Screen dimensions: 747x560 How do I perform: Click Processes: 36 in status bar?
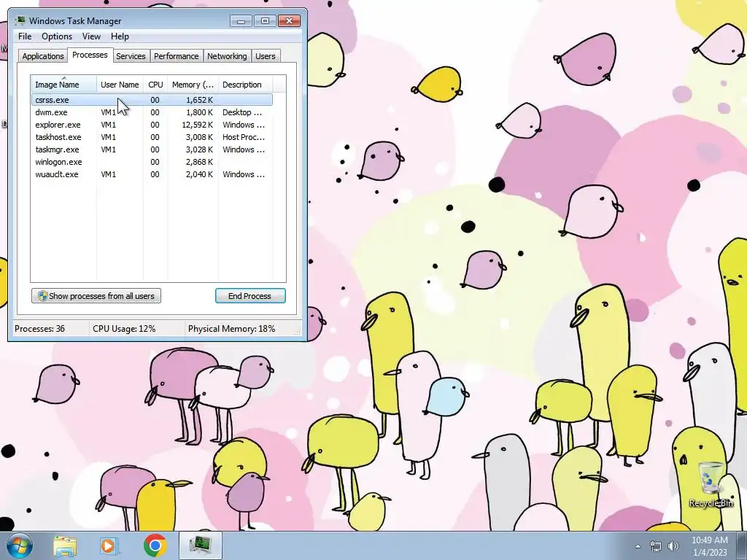coord(39,329)
